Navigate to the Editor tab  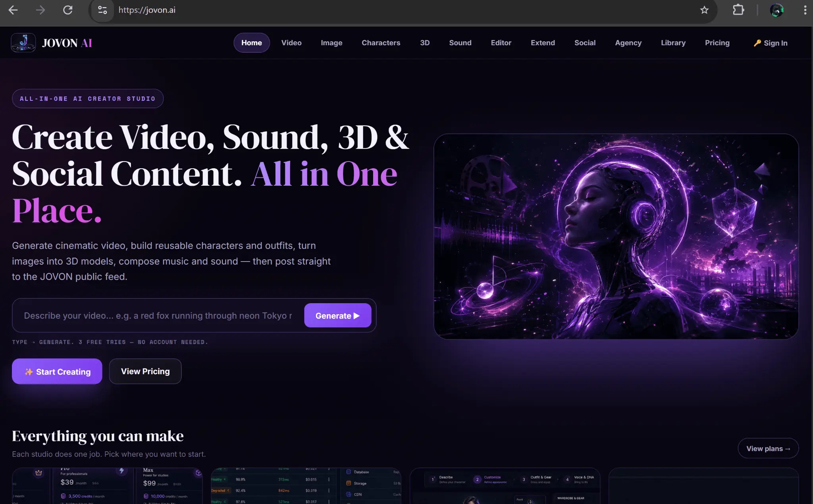(501, 43)
